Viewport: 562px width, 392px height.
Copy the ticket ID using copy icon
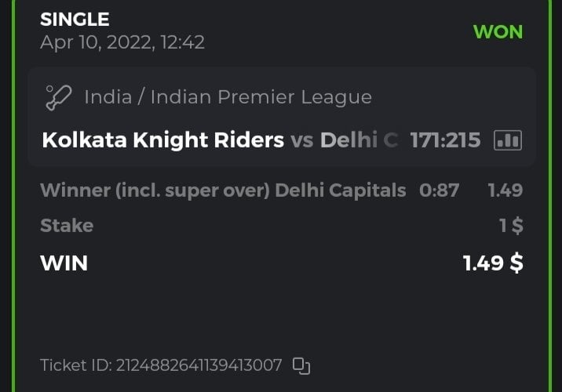301,365
